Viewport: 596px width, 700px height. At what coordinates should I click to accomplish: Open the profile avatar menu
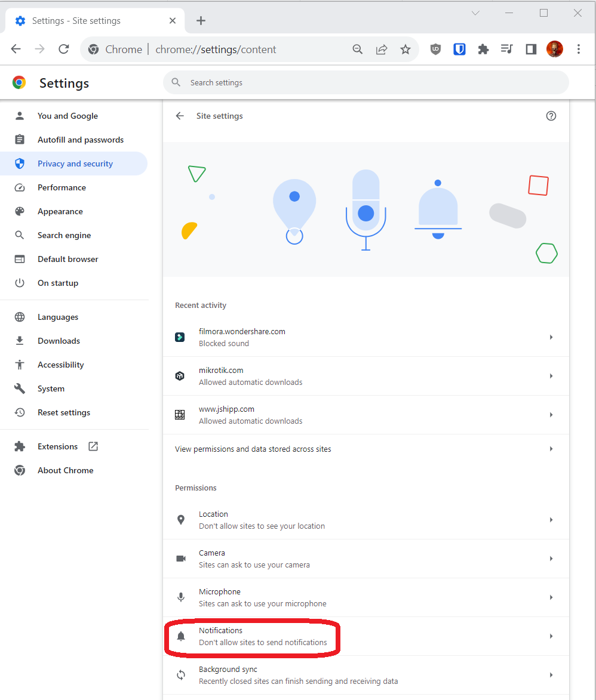(x=554, y=49)
